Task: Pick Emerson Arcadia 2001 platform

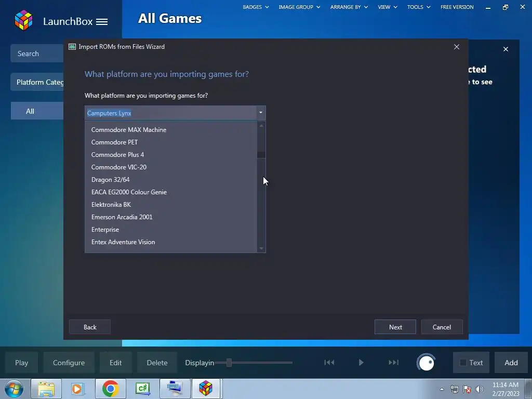Action: (171, 217)
